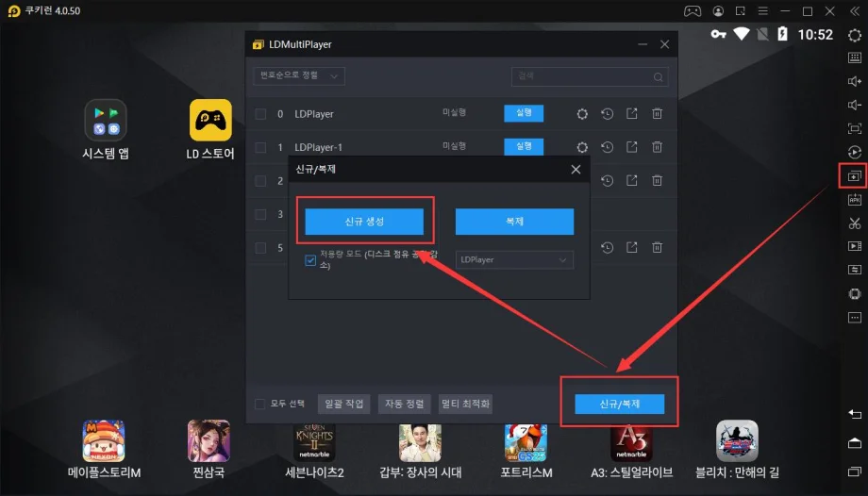Collapse the sidebar with double-chevron icon
The height and width of the screenshot is (496, 868).
point(854,11)
